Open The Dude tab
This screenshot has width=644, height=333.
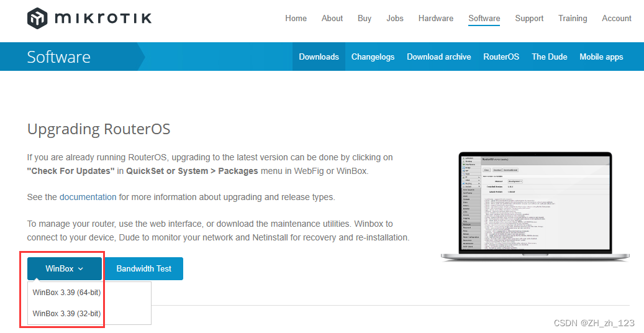[x=549, y=57]
